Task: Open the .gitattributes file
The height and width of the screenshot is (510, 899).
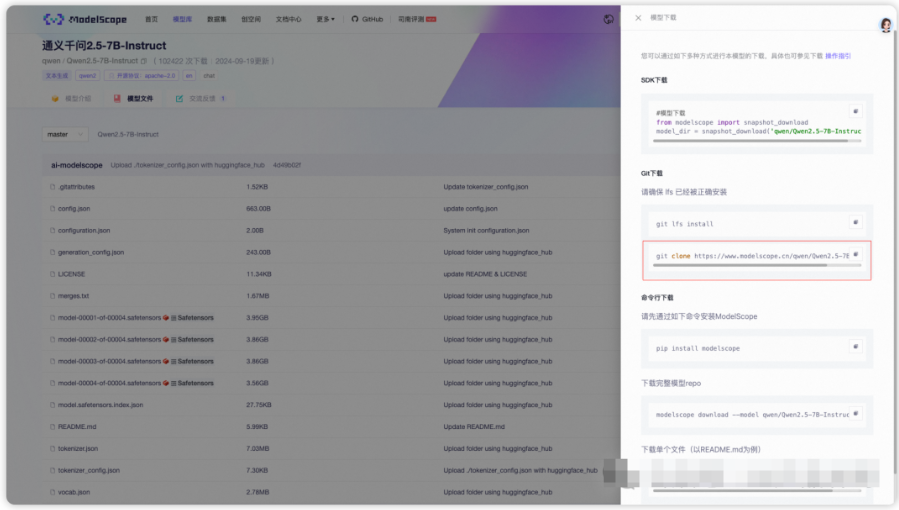Action: [76, 187]
